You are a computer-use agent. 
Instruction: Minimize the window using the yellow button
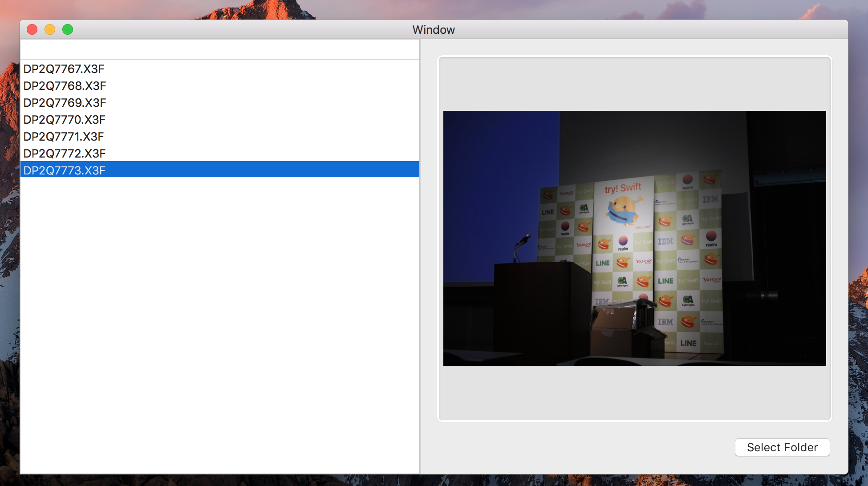(x=50, y=29)
